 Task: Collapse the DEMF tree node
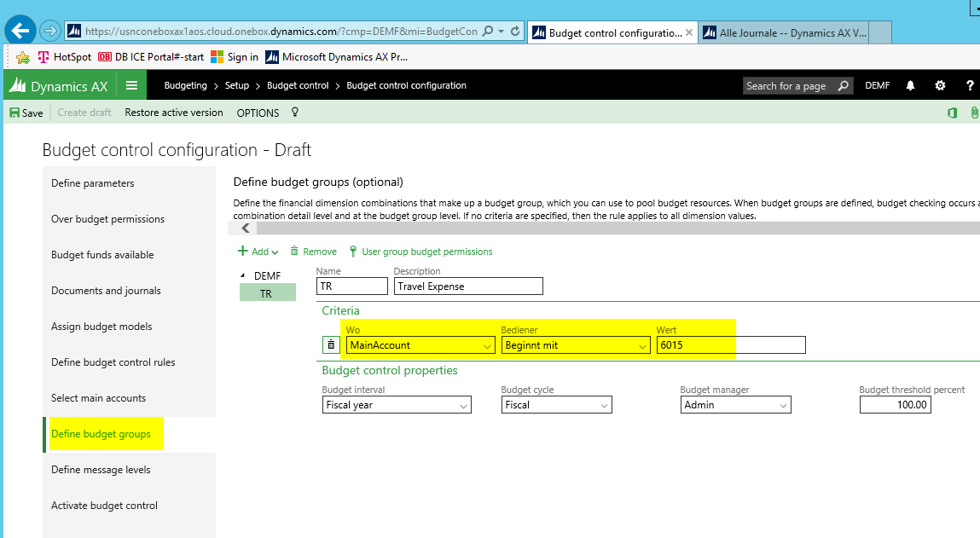(241, 275)
